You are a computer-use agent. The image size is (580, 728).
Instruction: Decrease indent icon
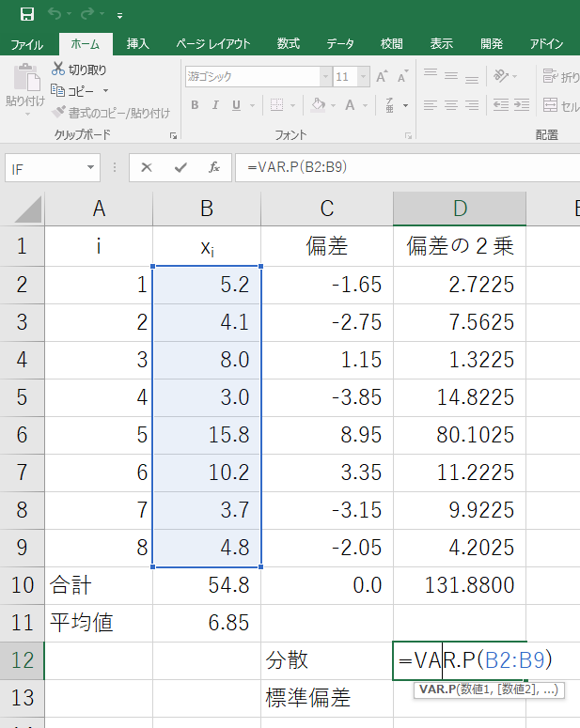point(500,105)
